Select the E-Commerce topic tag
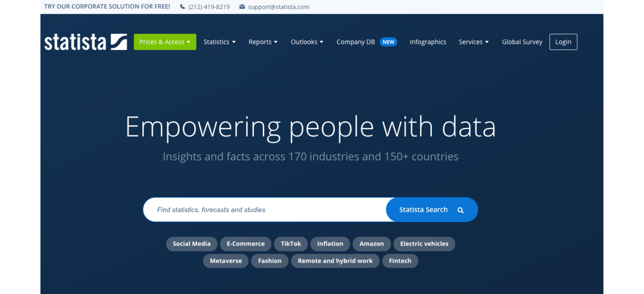644x294 pixels. (246, 244)
